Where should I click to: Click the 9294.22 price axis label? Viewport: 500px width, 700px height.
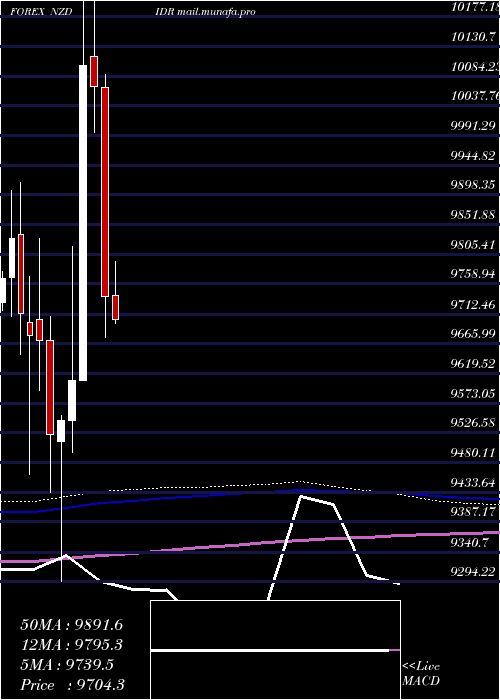point(473,572)
